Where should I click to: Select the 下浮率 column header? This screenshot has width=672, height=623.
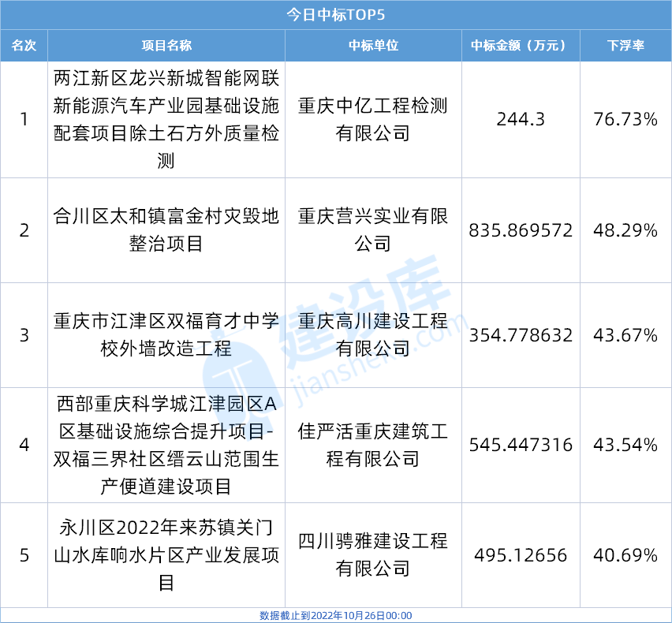tap(625, 46)
